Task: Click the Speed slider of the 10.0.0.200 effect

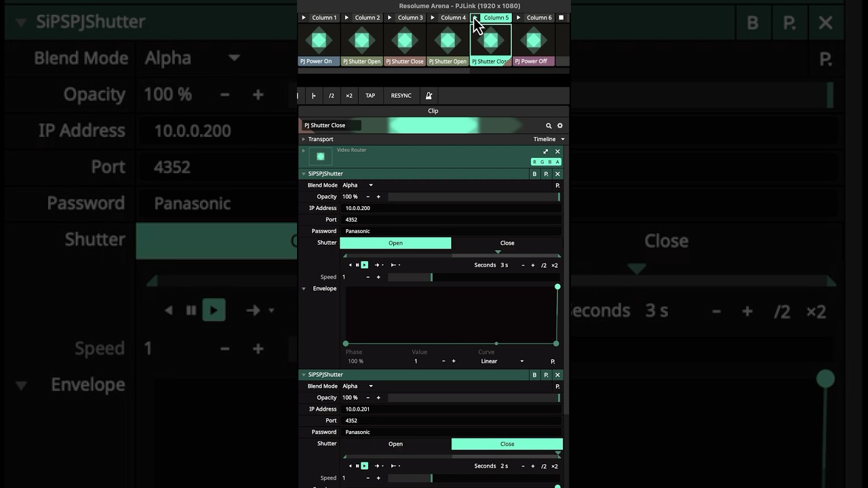Action: [474, 277]
